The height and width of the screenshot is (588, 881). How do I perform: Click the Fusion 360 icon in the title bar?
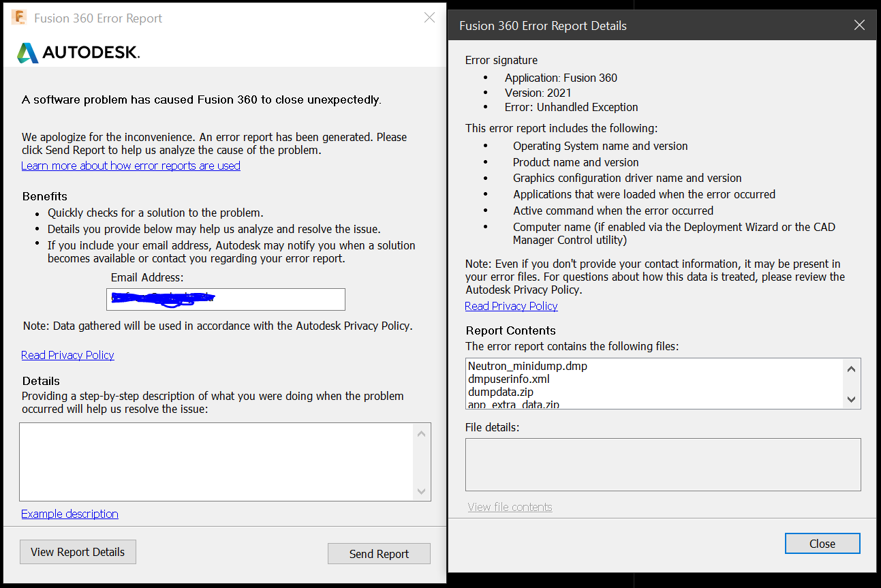point(19,18)
